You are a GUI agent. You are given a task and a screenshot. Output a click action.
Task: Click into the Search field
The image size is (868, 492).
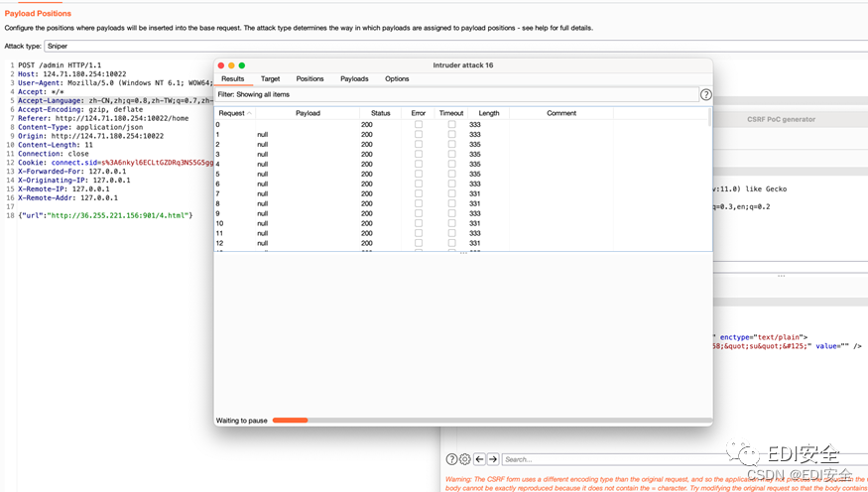tap(684, 459)
